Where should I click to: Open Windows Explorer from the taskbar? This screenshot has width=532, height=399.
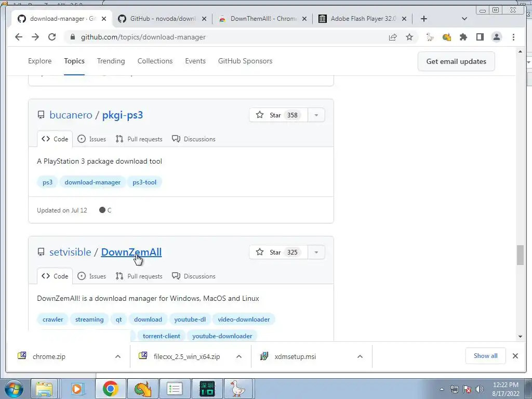tap(45, 389)
